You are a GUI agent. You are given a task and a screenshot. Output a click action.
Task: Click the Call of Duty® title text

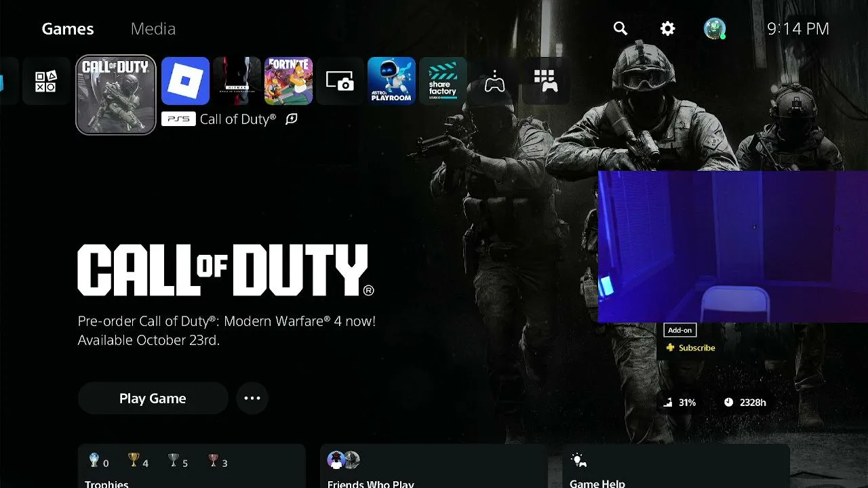238,119
